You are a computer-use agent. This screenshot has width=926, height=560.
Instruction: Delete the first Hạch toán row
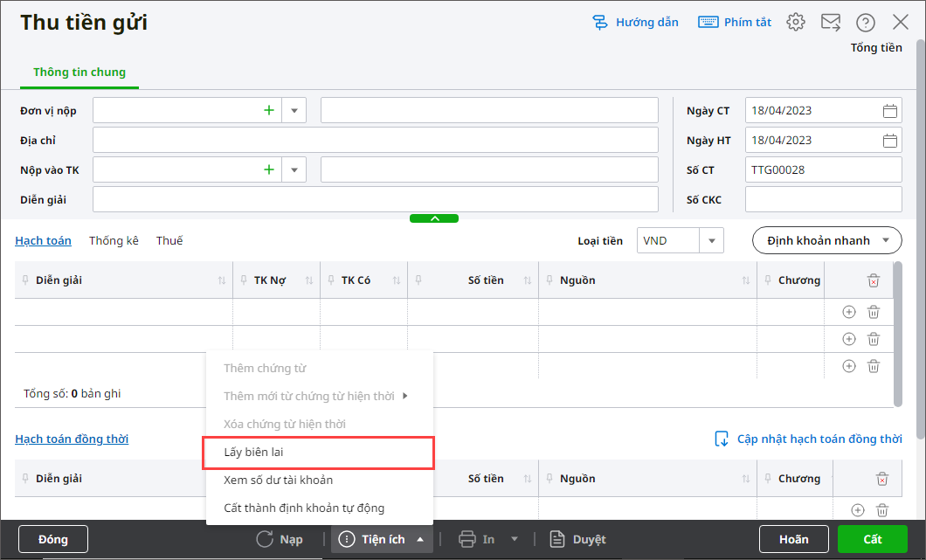pos(873,312)
